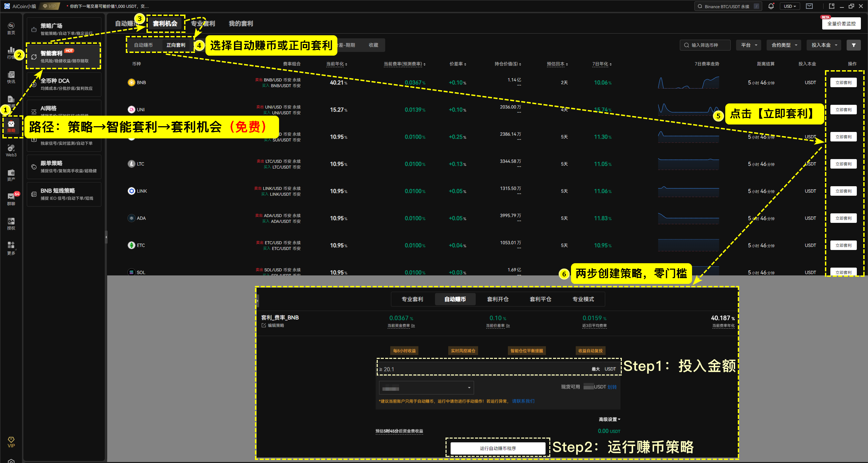This screenshot has width=868, height=463.
Task: Click the ADA coin icon in table
Action: pos(131,218)
